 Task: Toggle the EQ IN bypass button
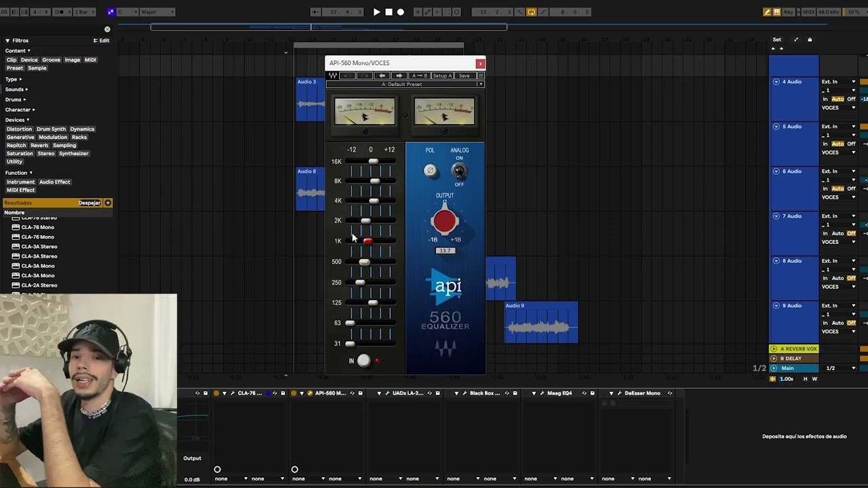click(x=364, y=361)
